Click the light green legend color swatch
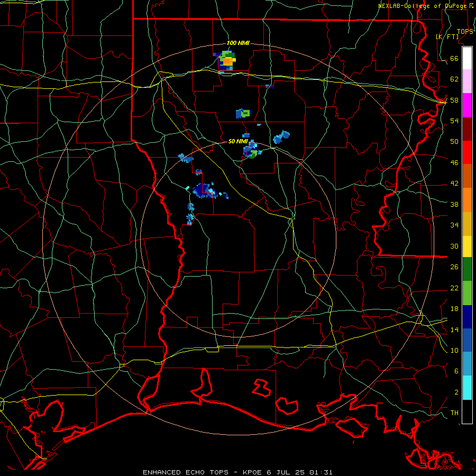The image size is (476, 476). pyautogui.click(x=467, y=293)
